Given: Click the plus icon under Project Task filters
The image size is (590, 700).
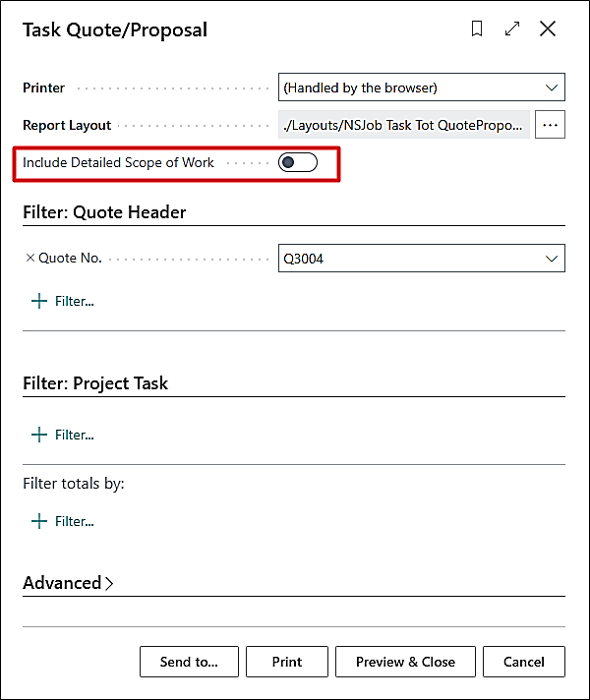Looking at the screenshot, I should click(39, 435).
